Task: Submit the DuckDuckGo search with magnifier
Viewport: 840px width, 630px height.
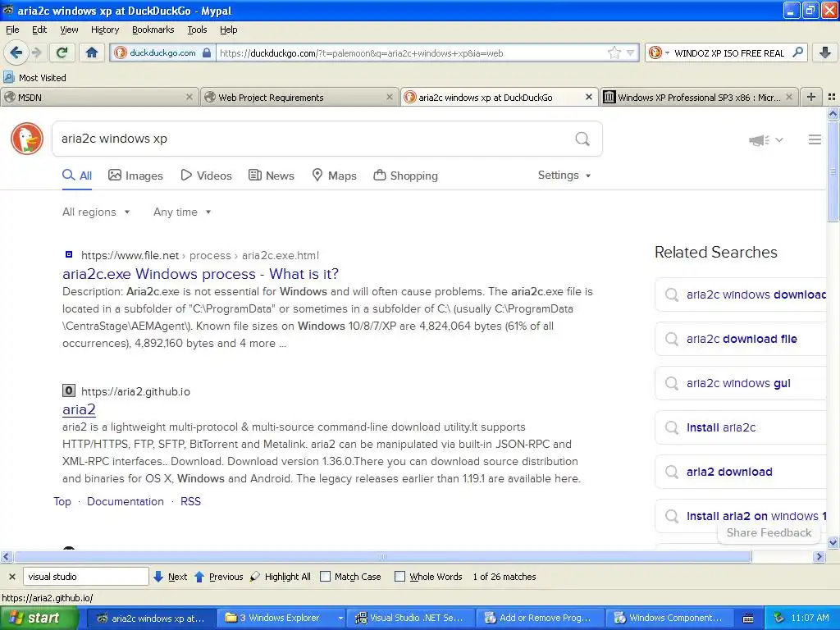Action: click(582, 139)
